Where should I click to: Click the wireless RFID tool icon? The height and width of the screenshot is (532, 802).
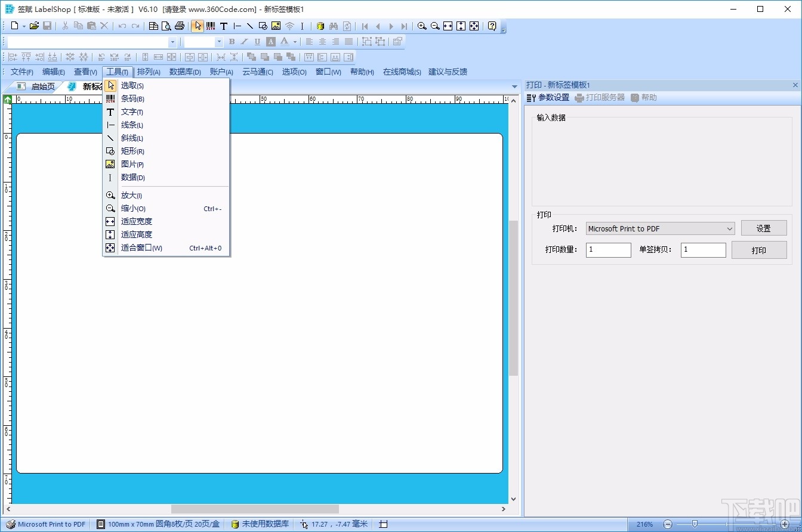click(289, 26)
